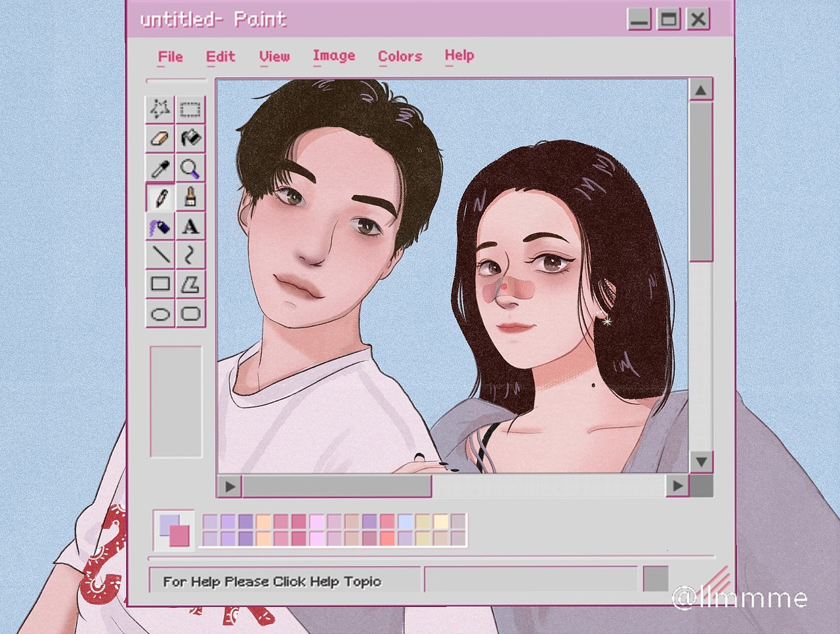Viewport: 840px width, 634px height.
Task: Click the vertical scrollbar up arrow
Action: [701, 90]
